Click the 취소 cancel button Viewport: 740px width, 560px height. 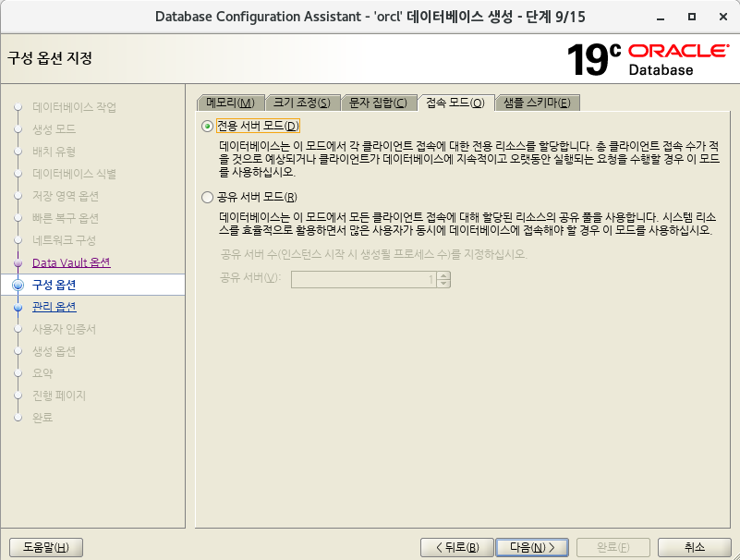[695, 547]
